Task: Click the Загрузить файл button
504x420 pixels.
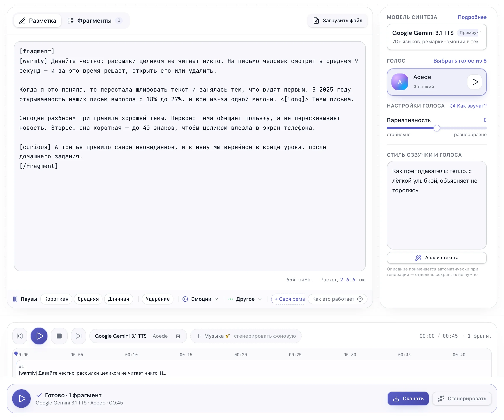Action: pyautogui.click(x=338, y=21)
